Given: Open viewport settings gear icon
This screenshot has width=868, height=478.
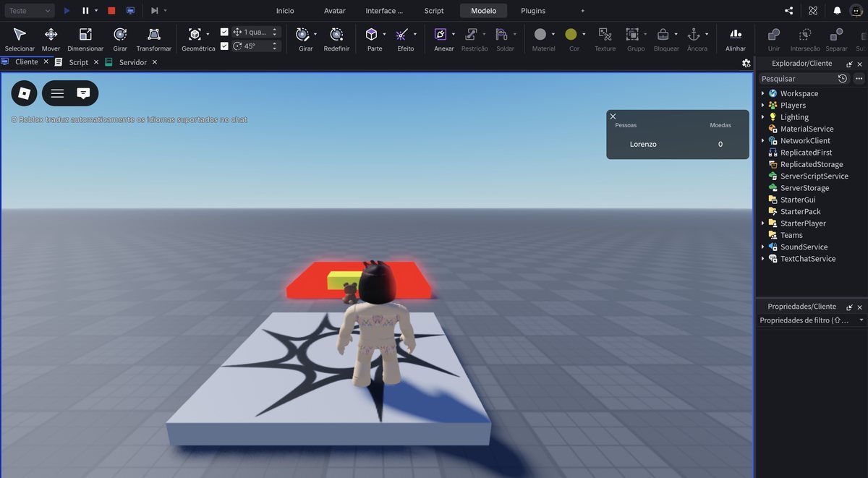Looking at the screenshot, I should click(746, 63).
